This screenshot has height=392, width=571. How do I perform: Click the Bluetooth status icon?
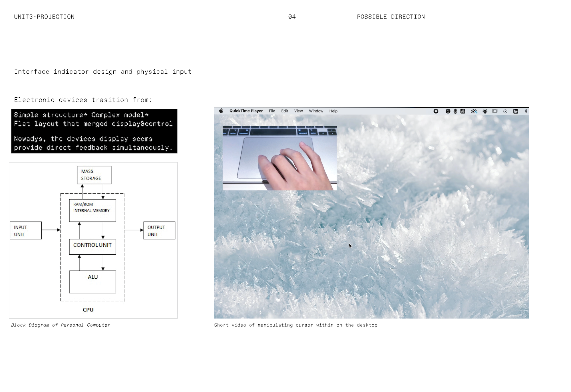pyautogui.click(x=526, y=111)
